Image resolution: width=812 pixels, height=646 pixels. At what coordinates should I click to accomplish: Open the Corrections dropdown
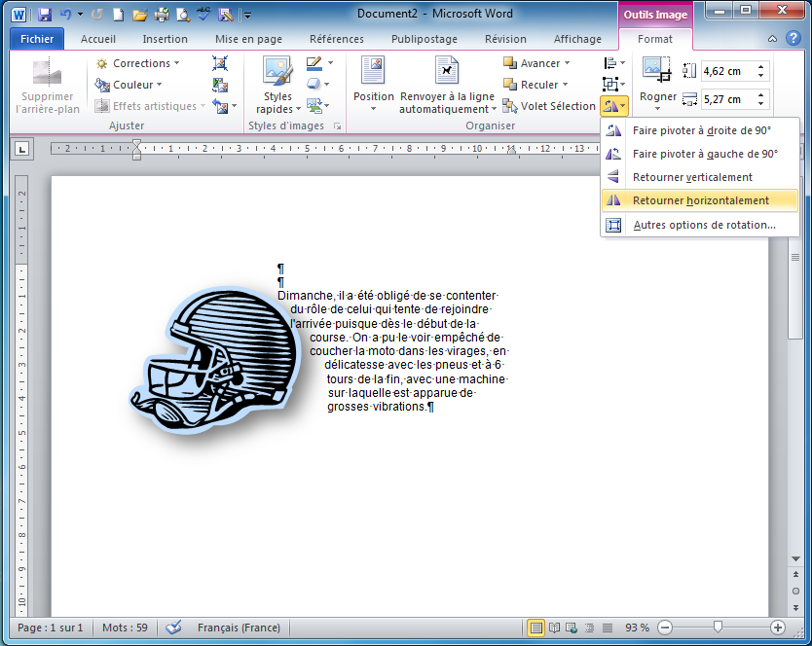click(x=137, y=63)
